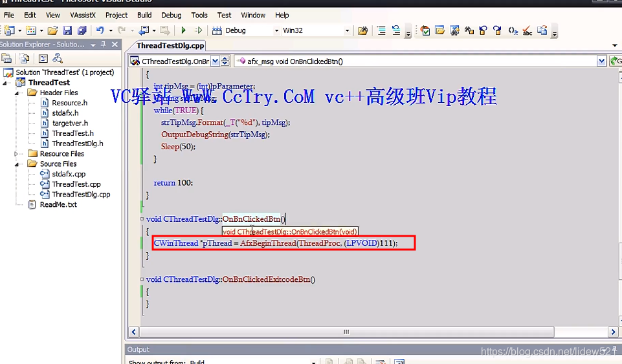Open the Undo history dropdown arrow
622x364 pixels.
coord(111,30)
